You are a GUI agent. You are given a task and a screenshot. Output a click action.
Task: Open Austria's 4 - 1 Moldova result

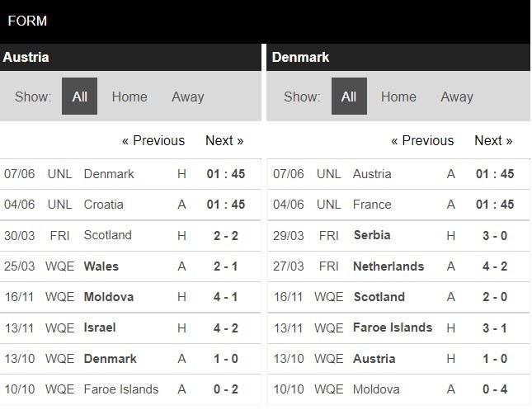click(130, 297)
